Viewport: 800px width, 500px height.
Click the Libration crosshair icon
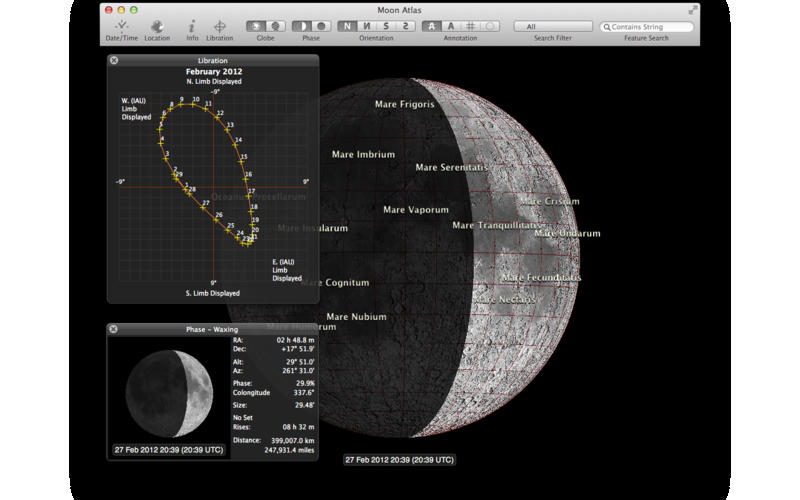219,25
